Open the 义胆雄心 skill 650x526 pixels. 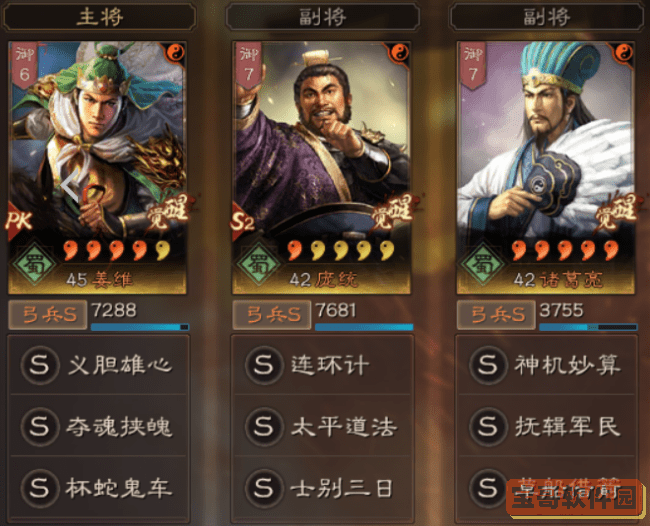click(99, 365)
